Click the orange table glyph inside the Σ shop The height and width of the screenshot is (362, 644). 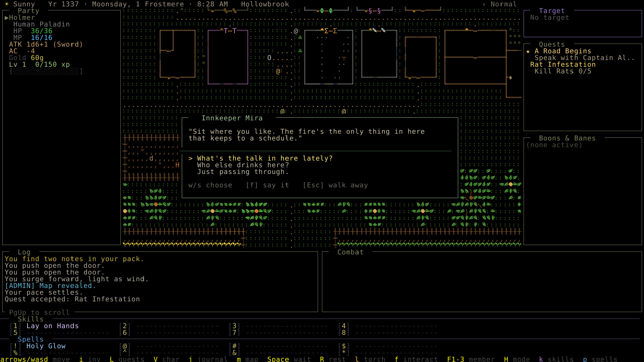pyautogui.click(x=344, y=58)
